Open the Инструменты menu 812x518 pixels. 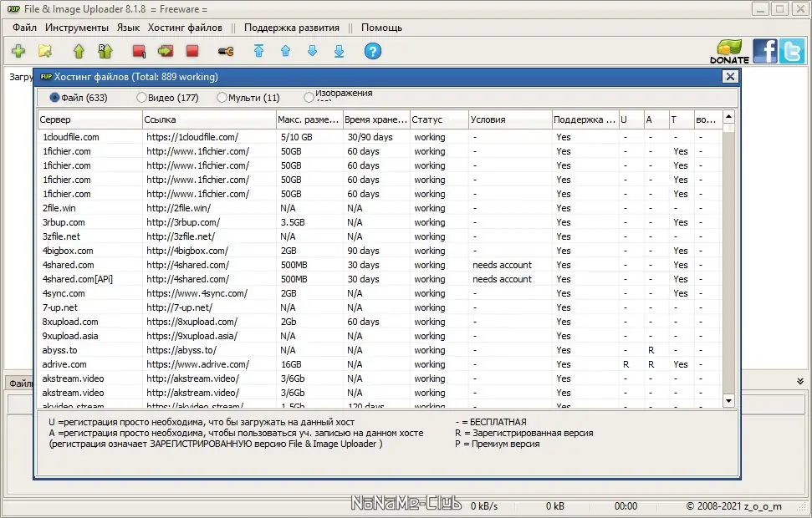77,28
